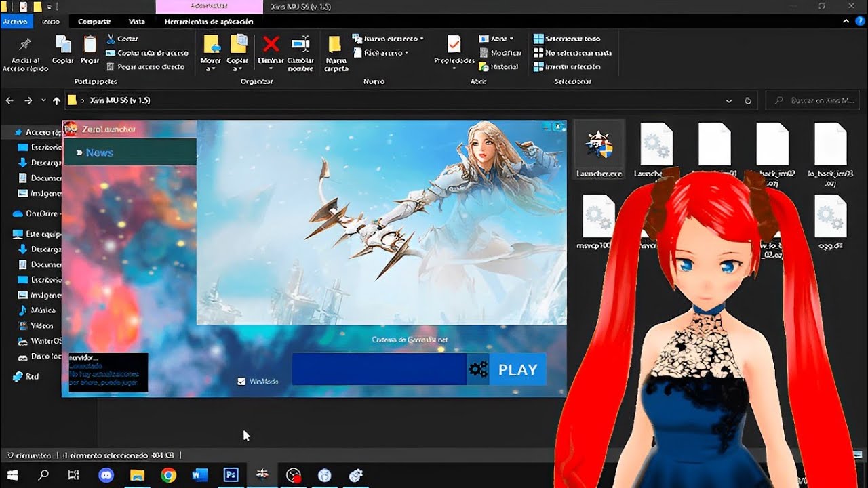Open the Abrir dropdown in ribbon
The image size is (868, 488).
[496, 39]
